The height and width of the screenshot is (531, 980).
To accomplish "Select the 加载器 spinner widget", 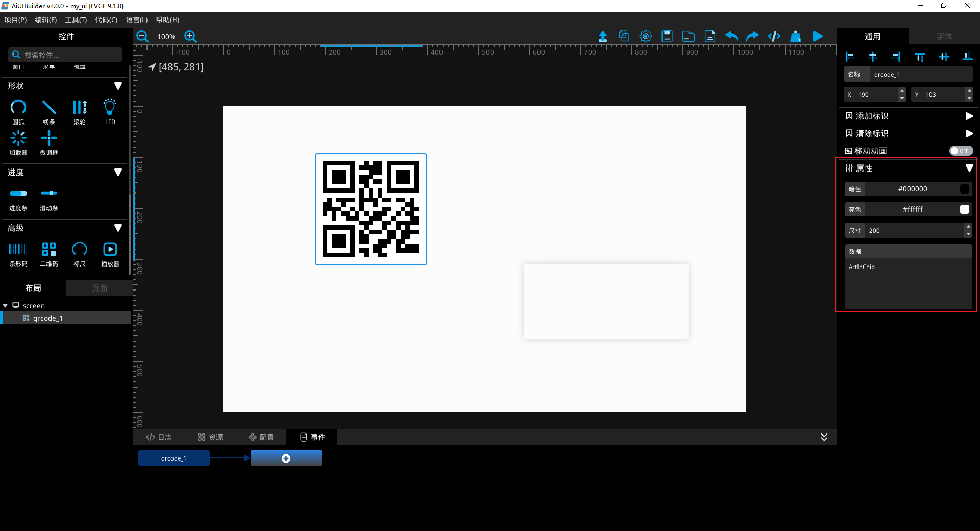I will click(18, 142).
